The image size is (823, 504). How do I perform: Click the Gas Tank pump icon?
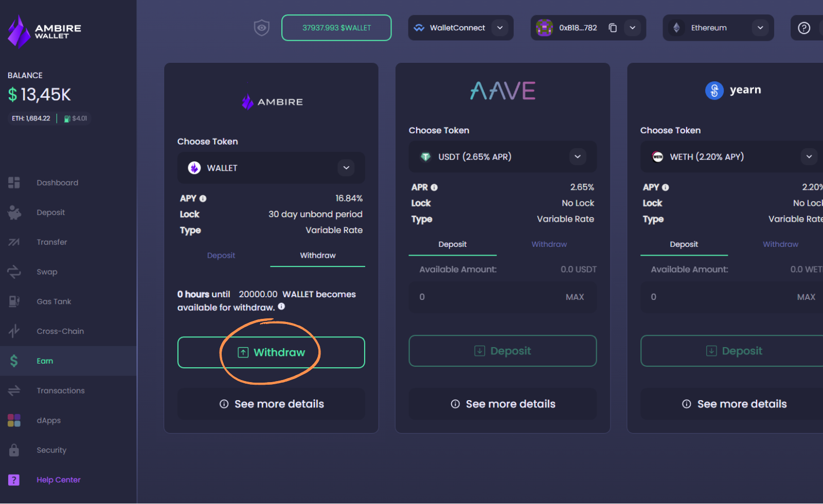[14, 301]
